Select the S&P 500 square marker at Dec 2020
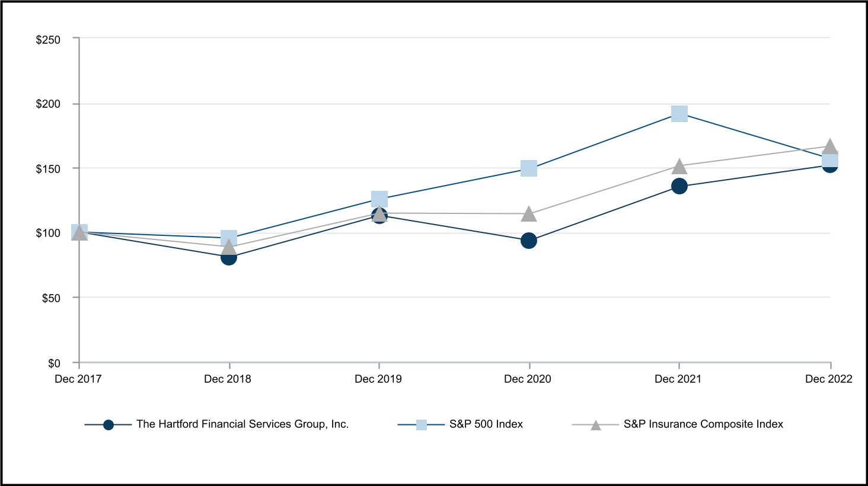Viewport: 868px width, 486px height. tap(528, 168)
